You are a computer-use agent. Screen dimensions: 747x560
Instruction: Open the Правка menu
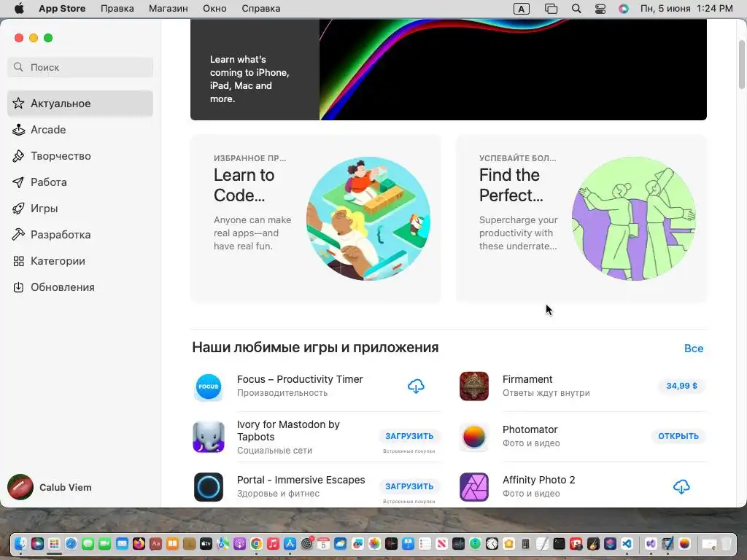[117, 9]
